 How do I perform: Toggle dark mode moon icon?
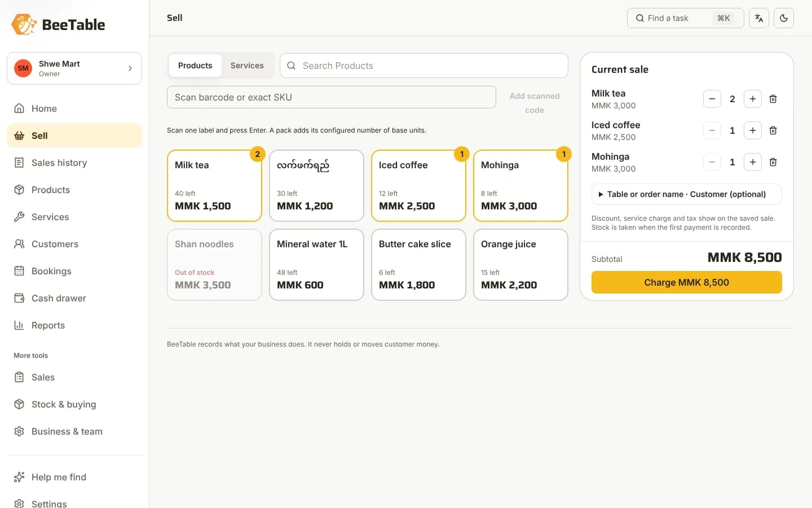pos(784,18)
